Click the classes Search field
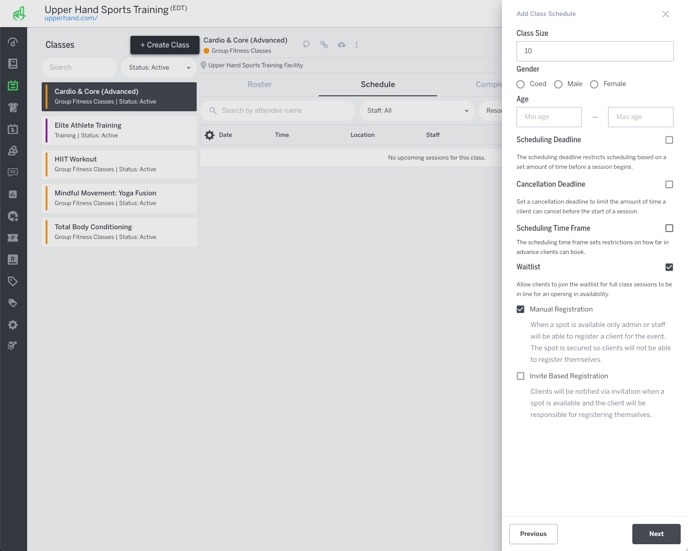 tap(79, 68)
